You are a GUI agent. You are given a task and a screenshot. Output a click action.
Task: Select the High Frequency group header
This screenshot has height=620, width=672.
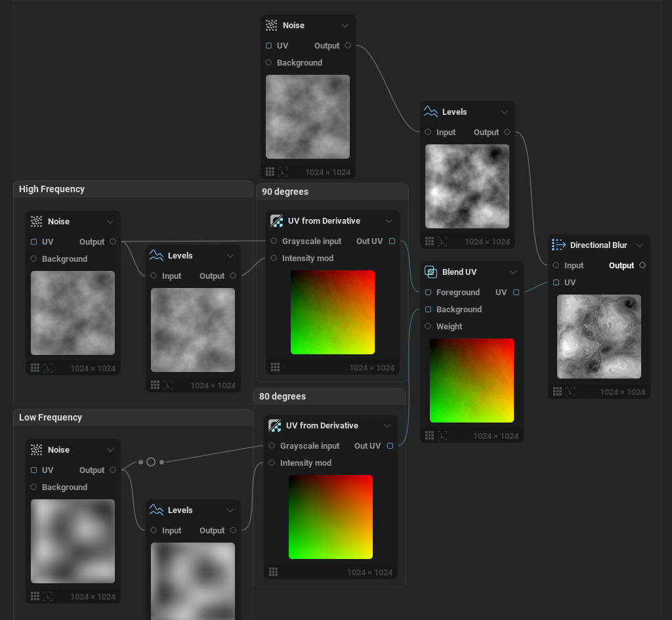point(133,189)
